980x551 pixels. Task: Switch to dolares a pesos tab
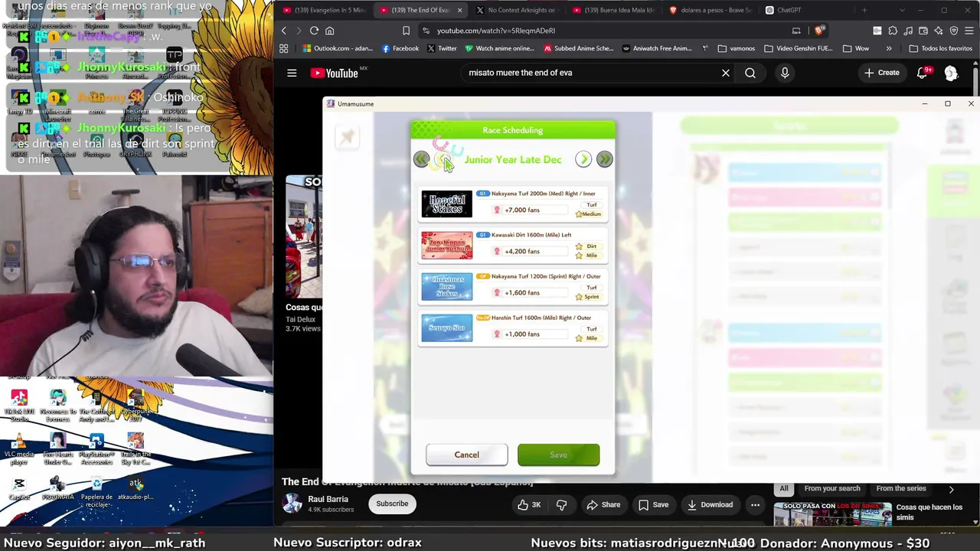coord(709,10)
